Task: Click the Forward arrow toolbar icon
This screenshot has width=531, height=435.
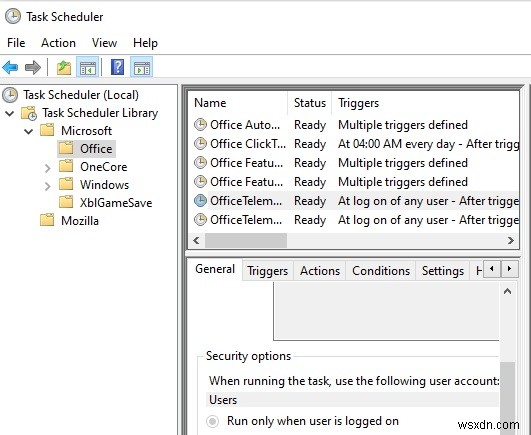Action: pyautogui.click(x=33, y=67)
